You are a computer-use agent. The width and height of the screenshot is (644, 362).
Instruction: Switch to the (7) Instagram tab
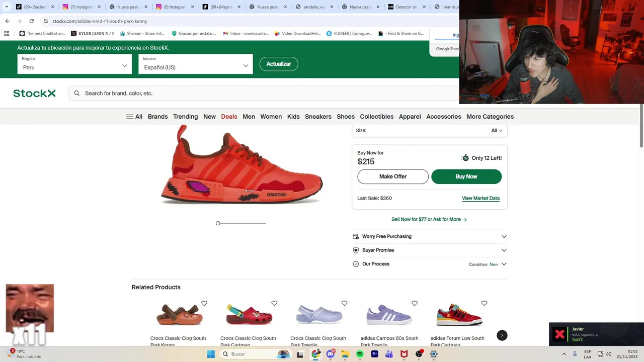tap(80, 7)
